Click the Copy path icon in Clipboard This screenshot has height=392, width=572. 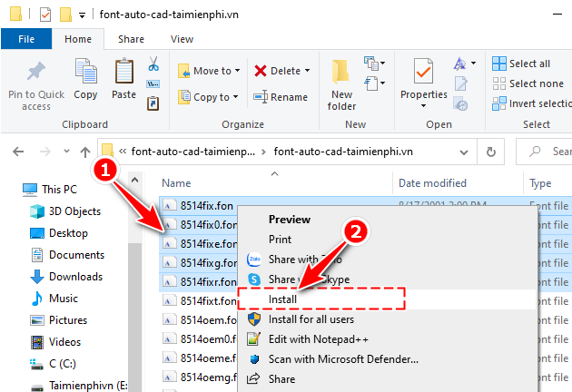pyautogui.click(x=153, y=84)
